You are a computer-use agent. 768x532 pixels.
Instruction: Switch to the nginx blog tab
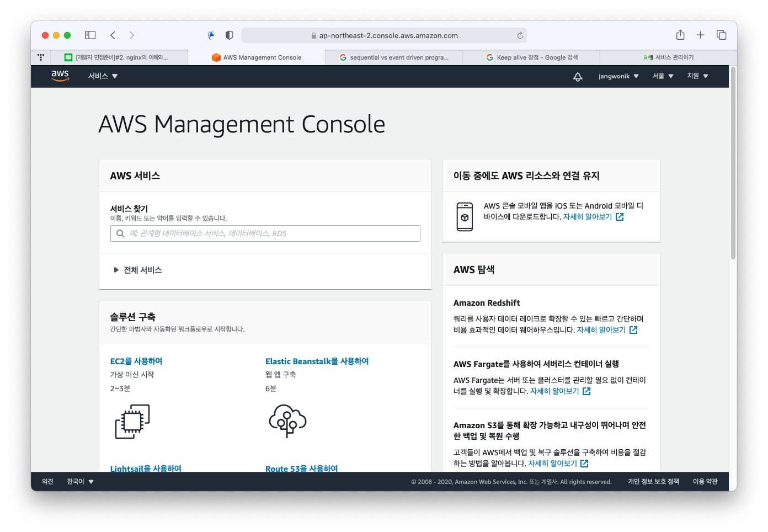[119, 57]
